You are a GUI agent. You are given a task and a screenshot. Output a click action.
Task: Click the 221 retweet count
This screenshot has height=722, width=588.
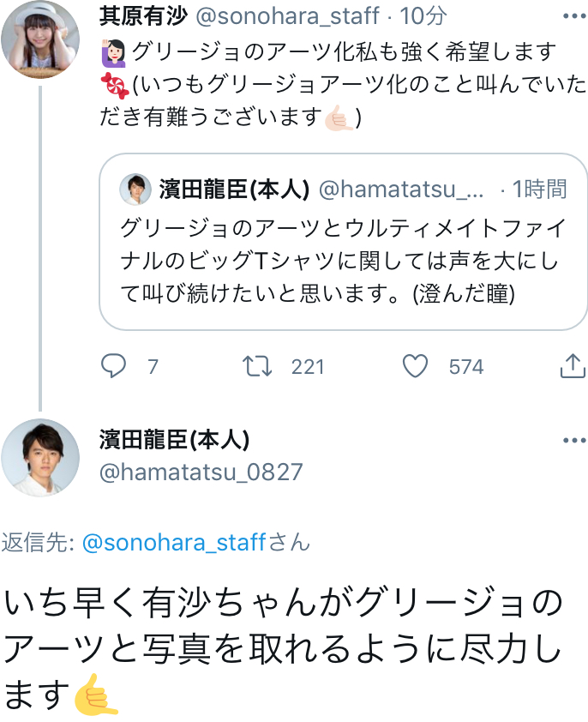click(308, 367)
